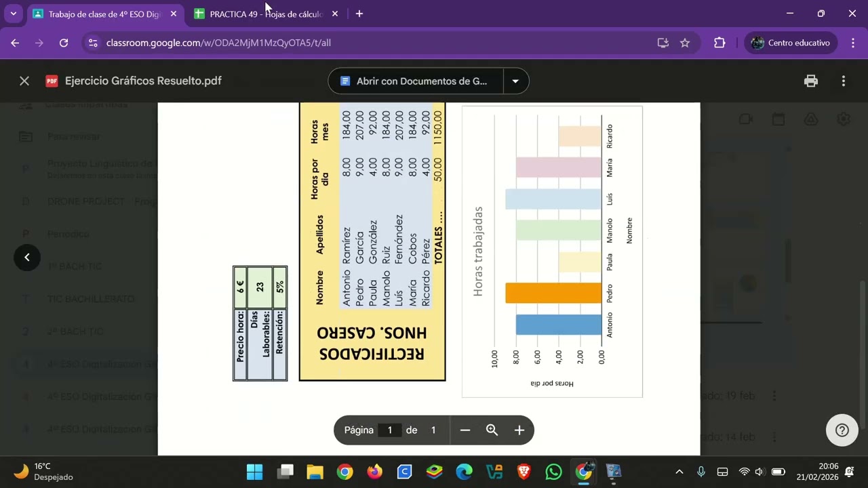The image size is (868, 488).
Task: Open clock and date 20:06 panel
Action: (x=818, y=471)
